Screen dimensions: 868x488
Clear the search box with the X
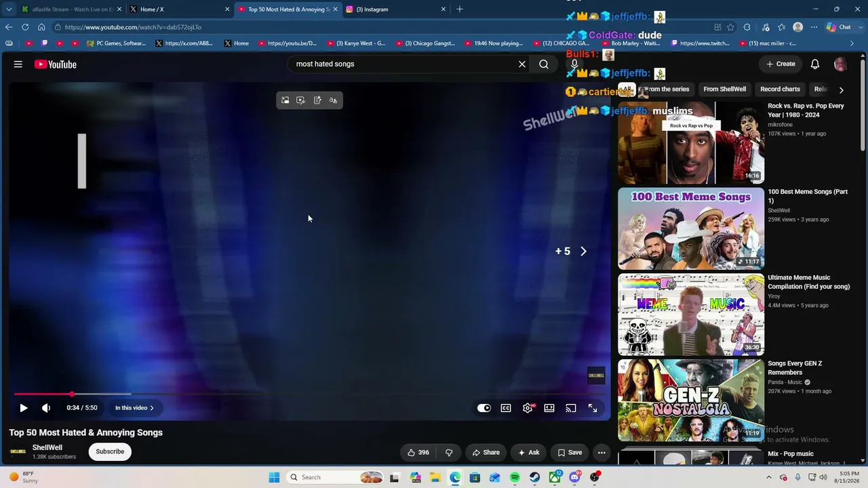tap(522, 64)
